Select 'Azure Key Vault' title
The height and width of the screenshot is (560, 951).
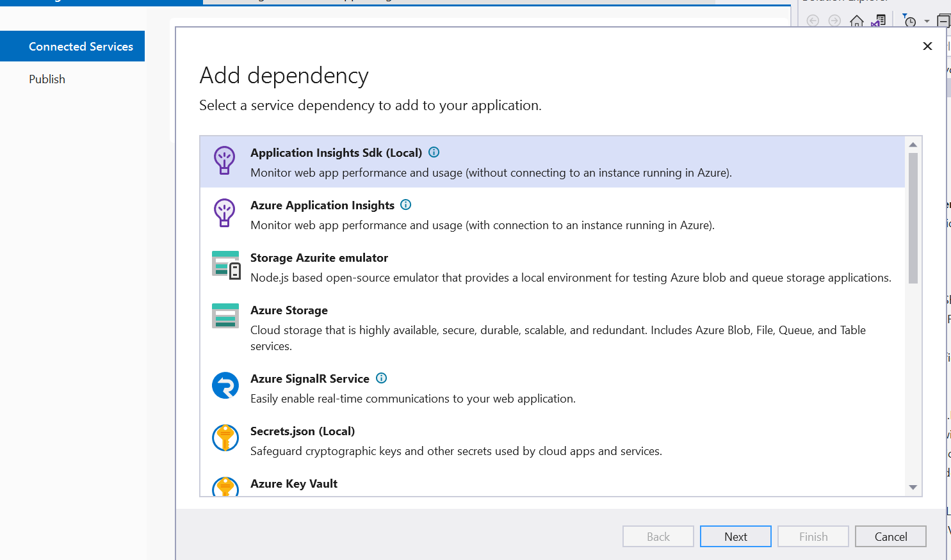[x=294, y=483]
